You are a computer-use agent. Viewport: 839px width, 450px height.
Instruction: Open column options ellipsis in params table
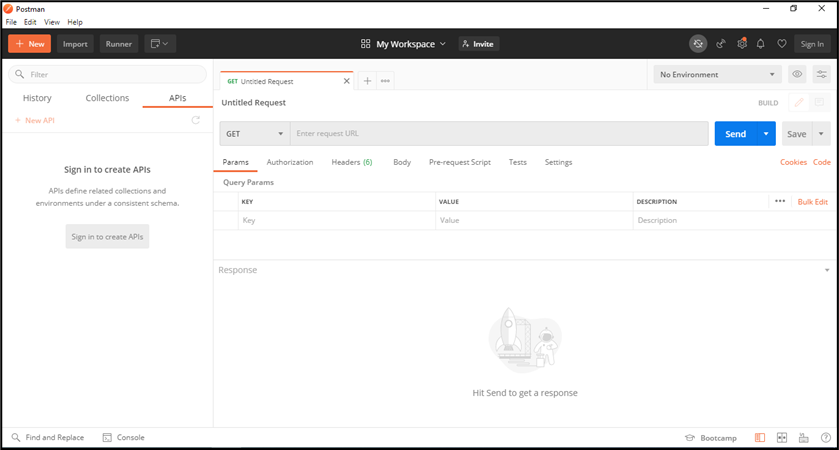(780, 201)
